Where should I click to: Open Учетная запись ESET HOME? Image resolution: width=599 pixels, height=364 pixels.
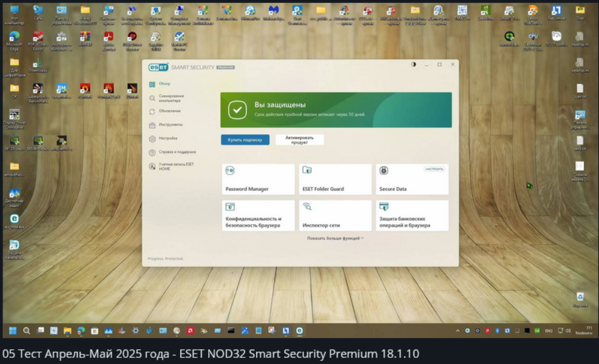[176, 167]
